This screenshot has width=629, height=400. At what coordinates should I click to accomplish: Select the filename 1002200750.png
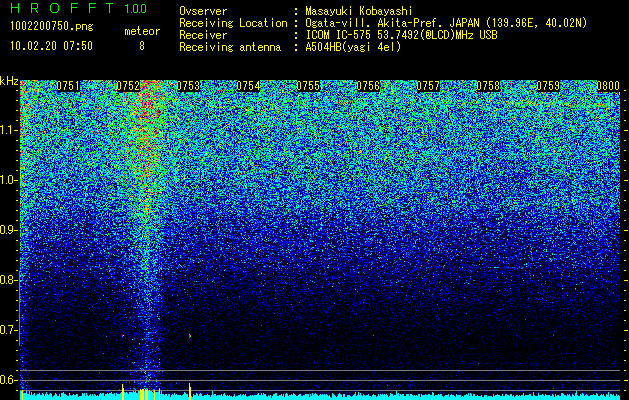point(52,27)
